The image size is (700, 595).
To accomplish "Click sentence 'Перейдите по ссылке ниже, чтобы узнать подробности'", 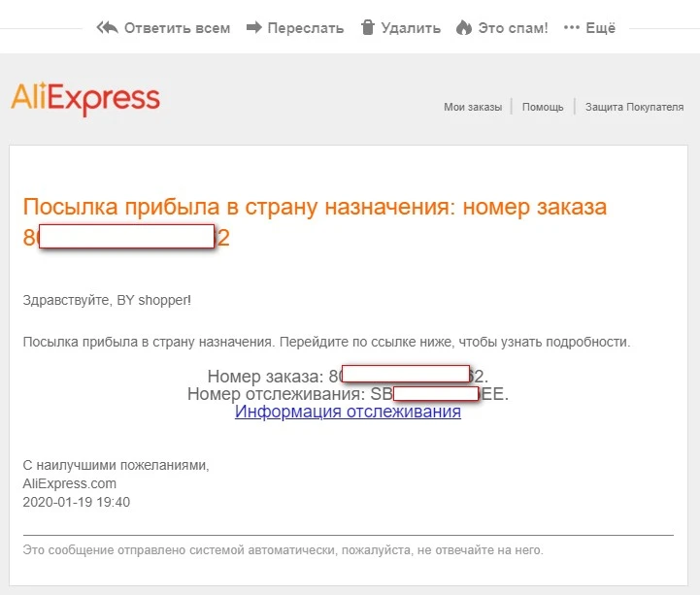I will pos(455,343).
